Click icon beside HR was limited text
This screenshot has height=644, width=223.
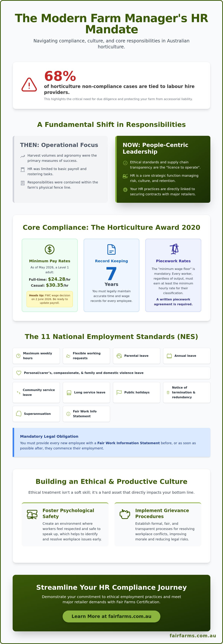22,169
